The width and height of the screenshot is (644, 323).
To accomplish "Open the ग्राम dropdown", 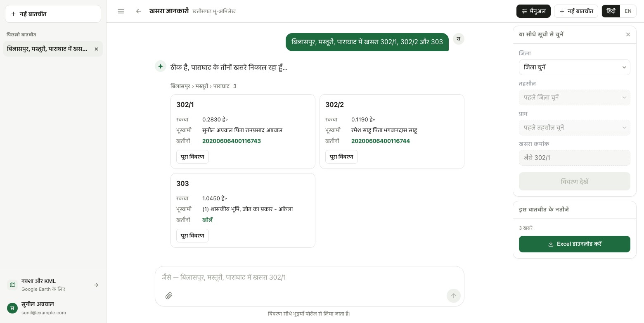I will pyautogui.click(x=574, y=128).
